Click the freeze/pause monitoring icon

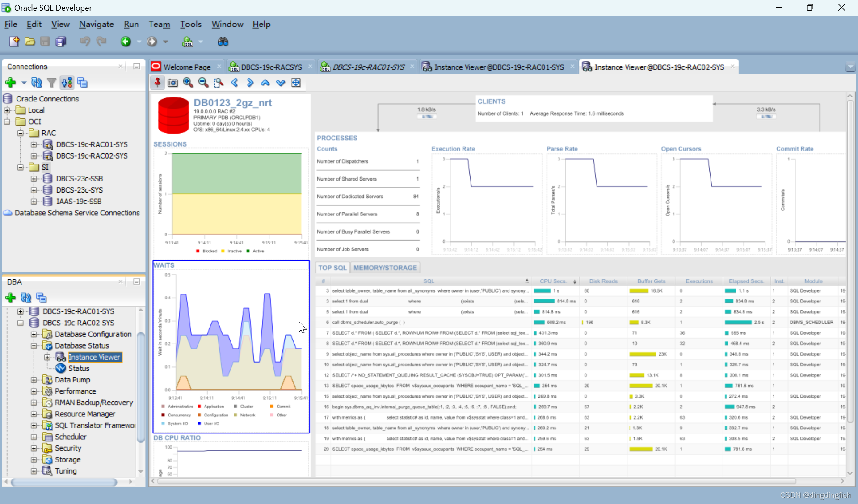point(158,83)
